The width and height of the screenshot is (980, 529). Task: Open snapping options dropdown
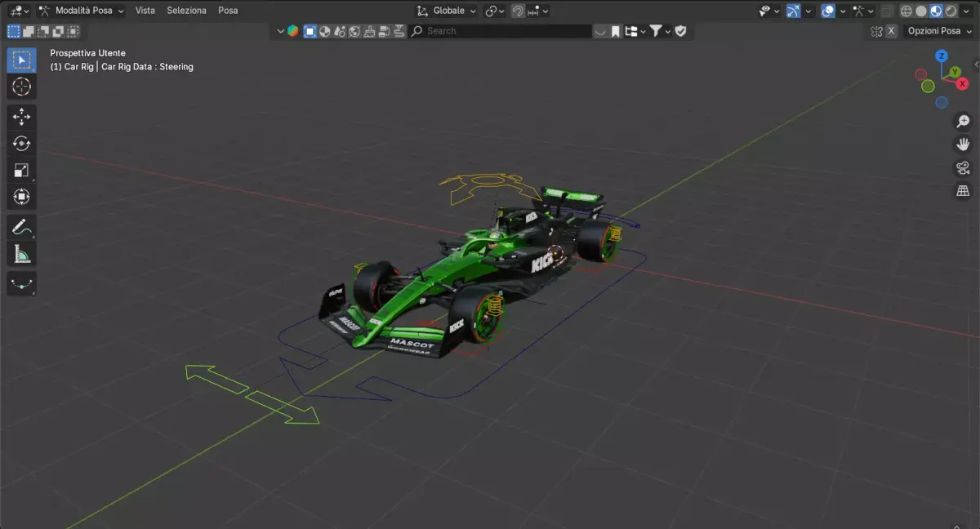539,11
